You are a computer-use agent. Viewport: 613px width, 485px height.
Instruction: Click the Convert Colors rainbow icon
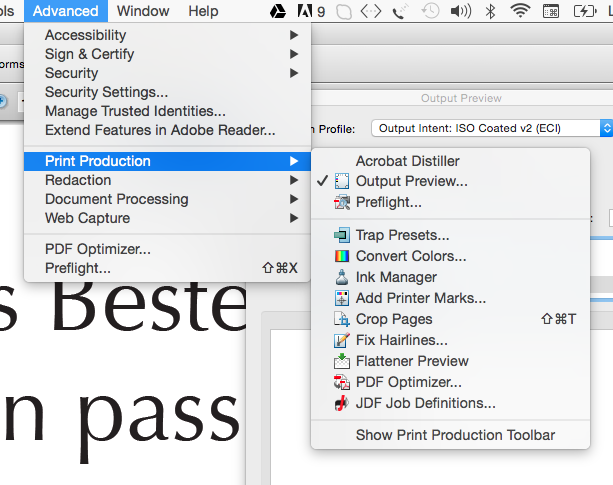pos(342,256)
